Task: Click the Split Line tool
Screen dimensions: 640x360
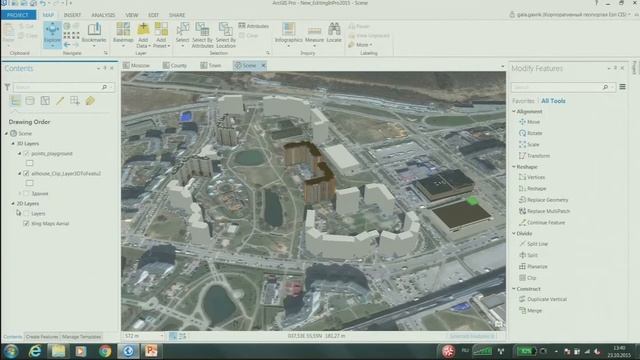Action: pyautogui.click(x=533, y=244)
